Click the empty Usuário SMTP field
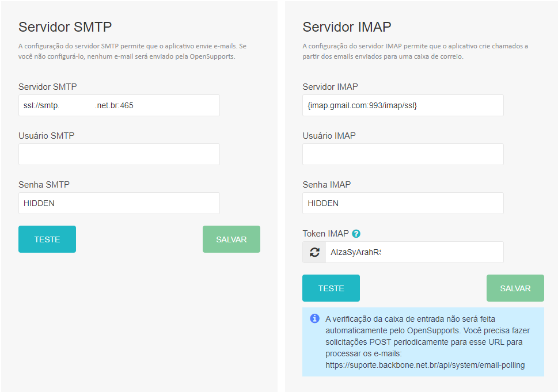Image resolution: width=558 pixels, height=392 pixels. point(119,154)
